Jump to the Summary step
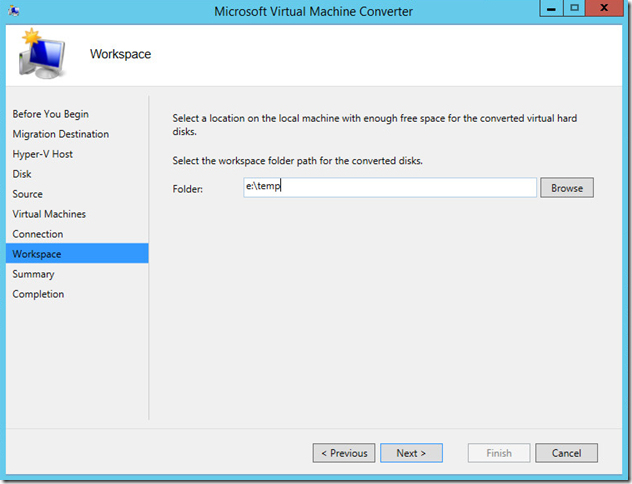The image size is (632, 484). [33, 274]
